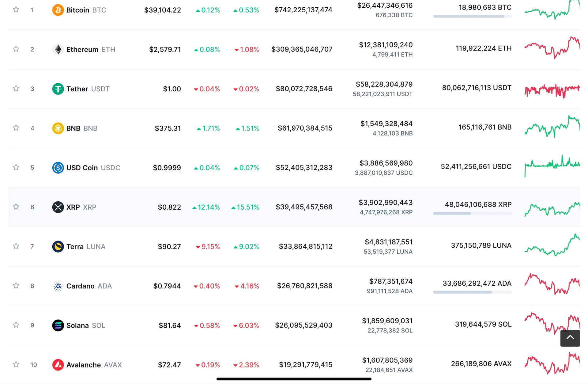Click Terra price $90.27
Viewport: 588px width, 384px height.
169,246
